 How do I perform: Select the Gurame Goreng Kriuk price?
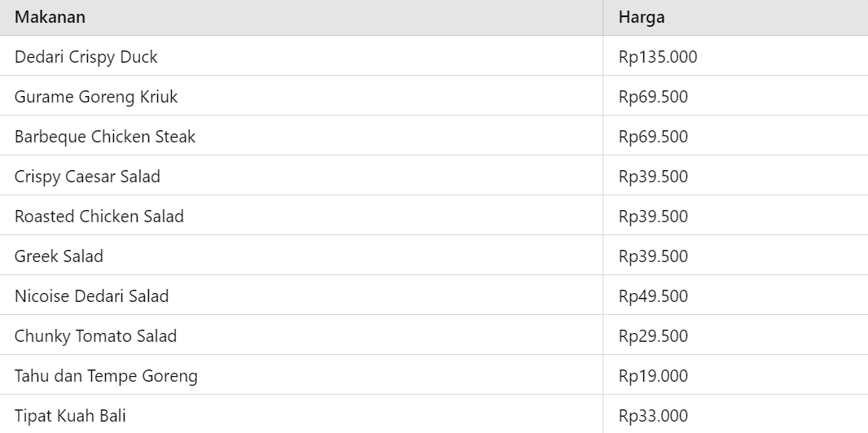coord(653,97)
